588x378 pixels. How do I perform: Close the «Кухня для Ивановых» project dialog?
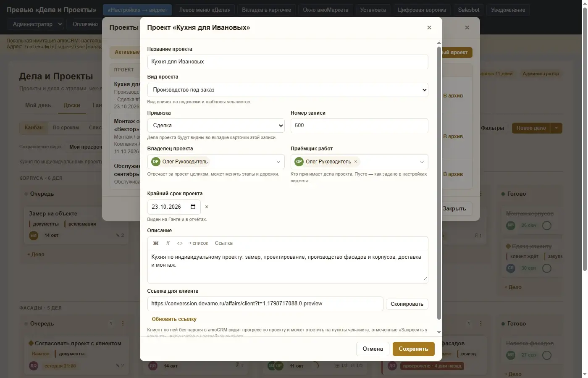click(429, 27)
